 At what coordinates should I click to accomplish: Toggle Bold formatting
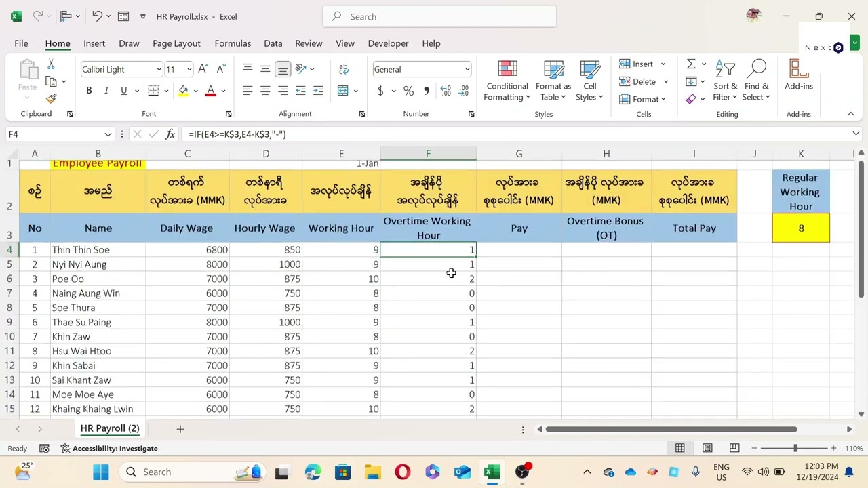(89, 91)
